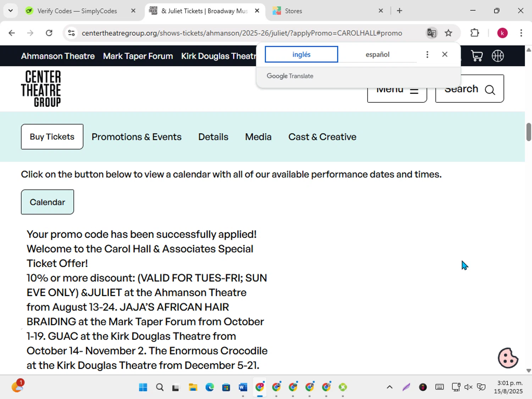Viewport: 532px width, 399px height.
Task: Reload the current page
Action: (49, 33)
